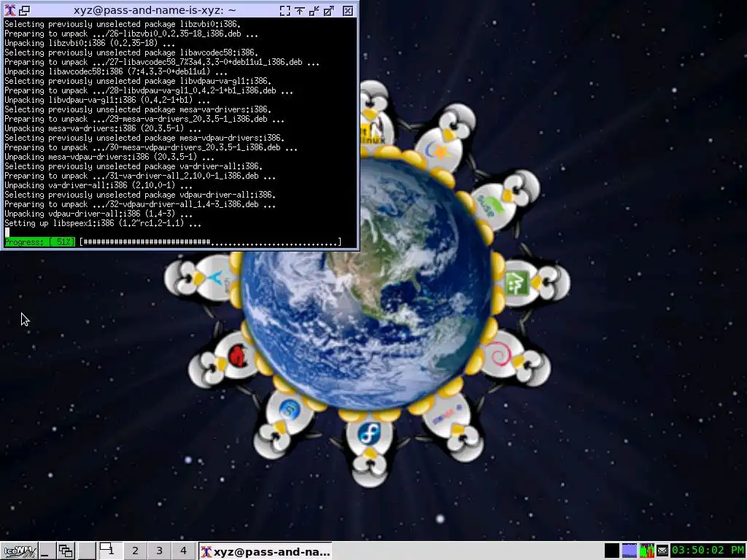Click the overlapping-windows titlebar button
This screenshot has height=560, width=747.
24,10
